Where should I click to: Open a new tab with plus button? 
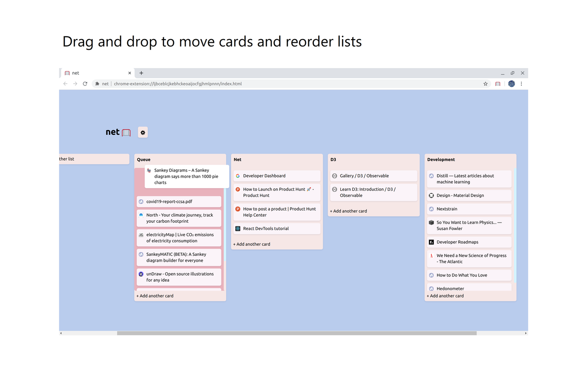[141, 73]
